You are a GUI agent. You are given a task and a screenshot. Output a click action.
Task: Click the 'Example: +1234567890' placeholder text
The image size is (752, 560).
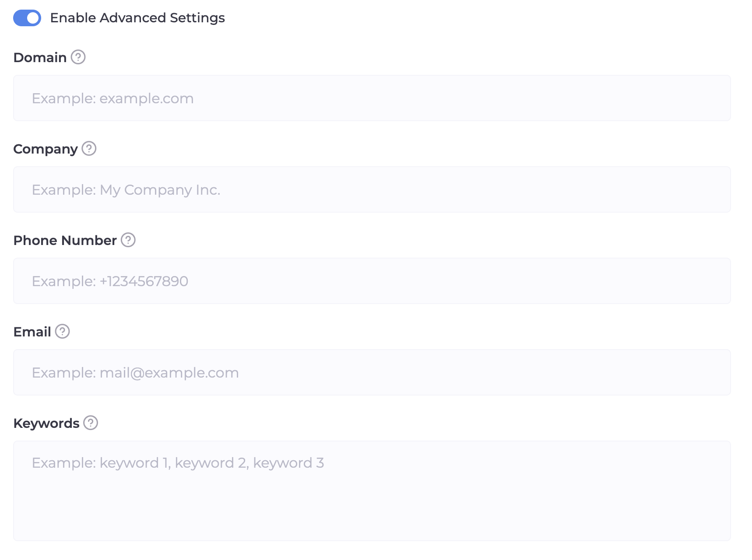tap(110, 281)
